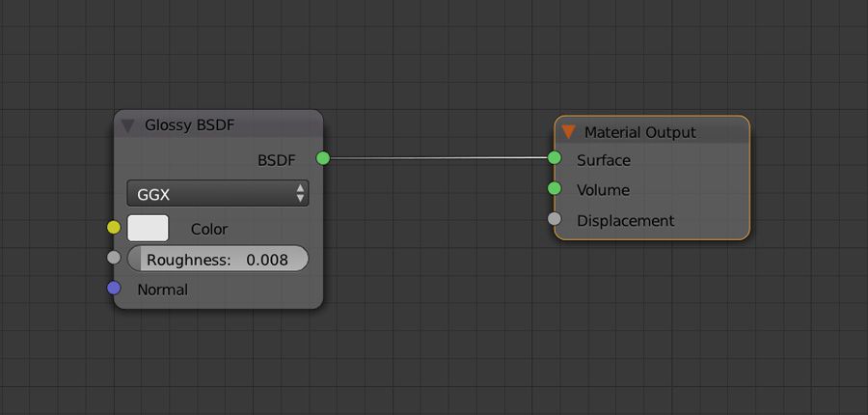868x415 pixels.
Task: Collapse the Material Output node triangle
Action: (x=568, y=132)
